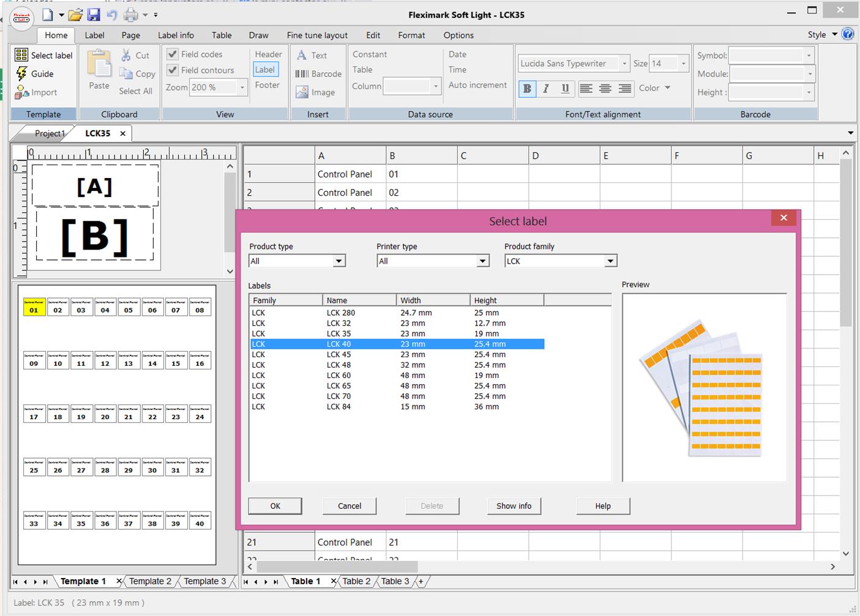The image size is (860, 616).
Task: Click the Cut scissors icon
Action: tap(125, 55)
